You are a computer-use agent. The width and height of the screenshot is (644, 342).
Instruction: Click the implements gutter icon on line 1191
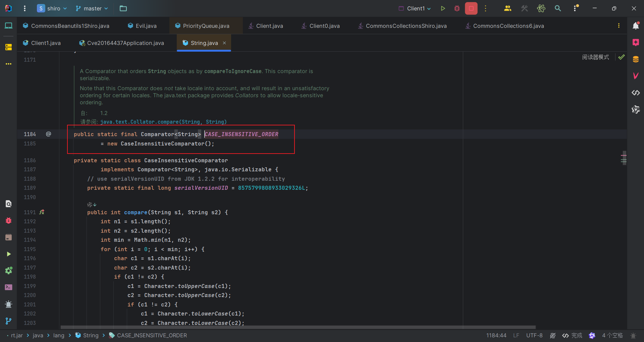pos(42,212)
